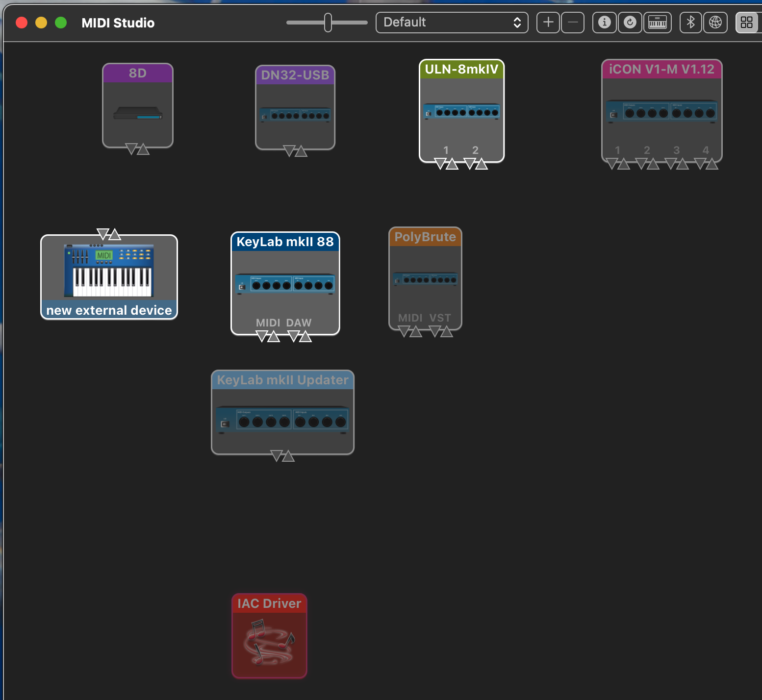Click KeyLab mkII Updater port arrows
Image resolution: width=762 pixels, height=700 pixels.
click(x=282, y=456)
